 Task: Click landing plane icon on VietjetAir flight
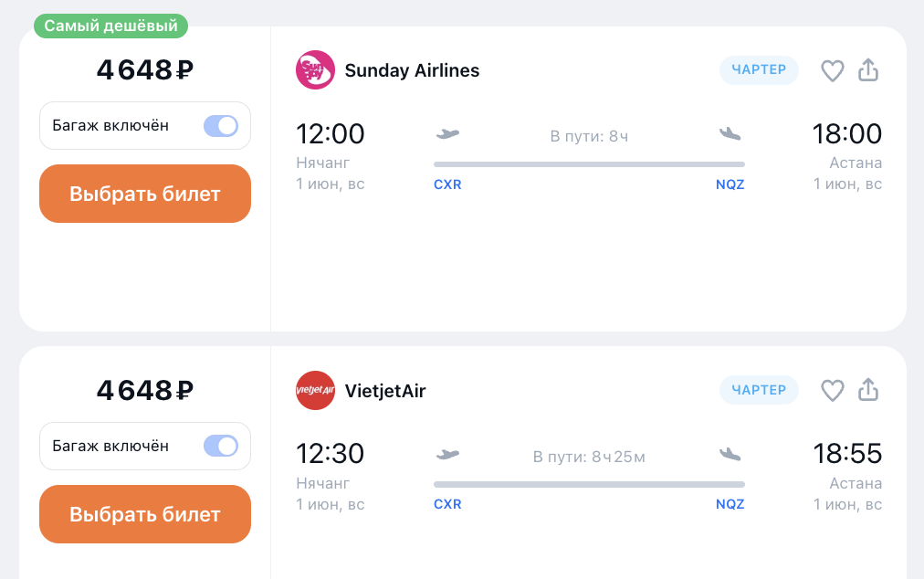730,455
